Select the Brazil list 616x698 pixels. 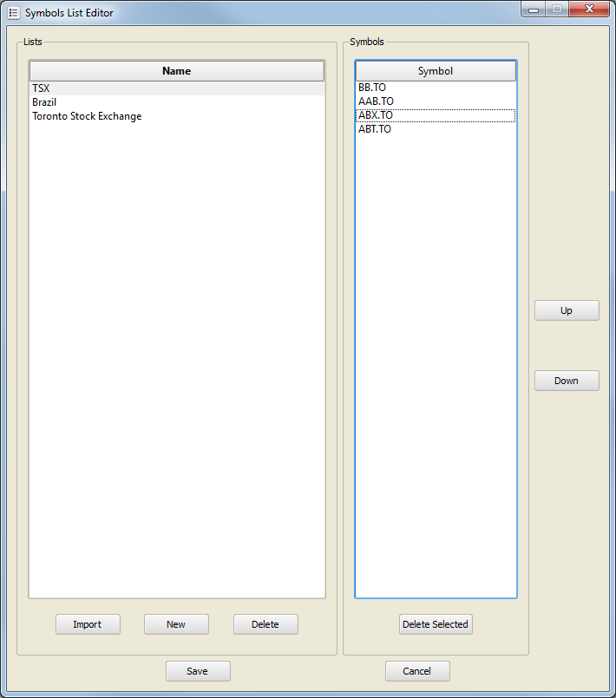[44, 102]
